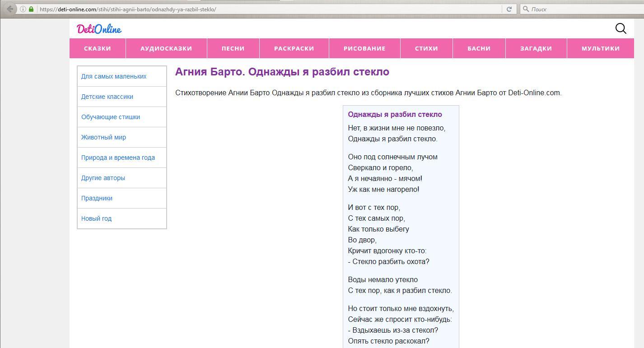This screenshot has width=644, height=348.
Task: Go to Животный мир sidebar link
Action: tap(103, 137)
